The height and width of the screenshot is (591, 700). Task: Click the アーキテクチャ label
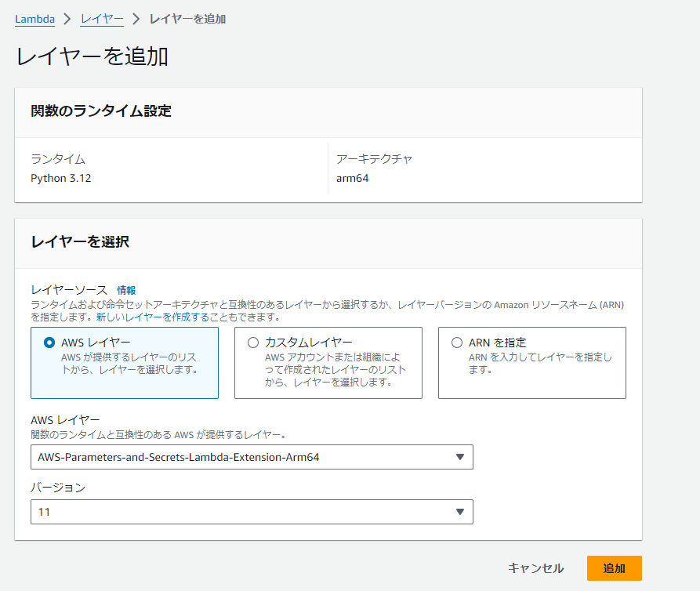click(x=374, y=159)
